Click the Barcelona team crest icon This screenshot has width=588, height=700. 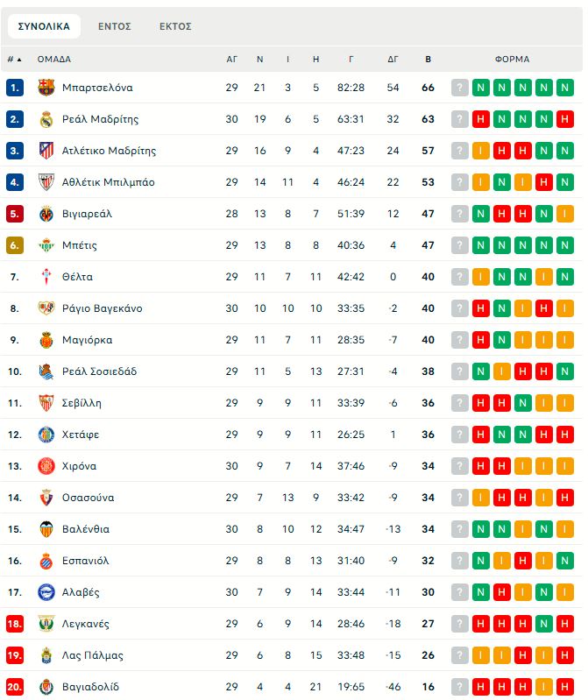46,88
